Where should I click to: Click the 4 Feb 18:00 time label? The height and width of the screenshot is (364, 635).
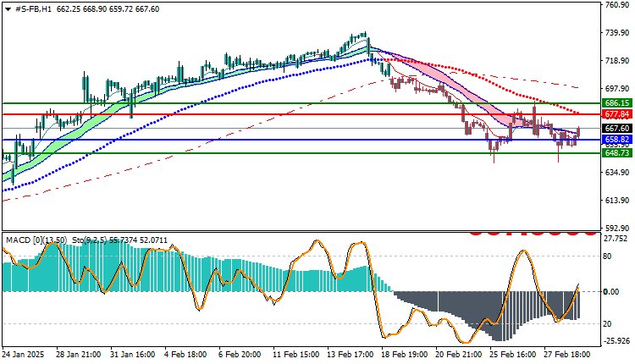[185, 355]
